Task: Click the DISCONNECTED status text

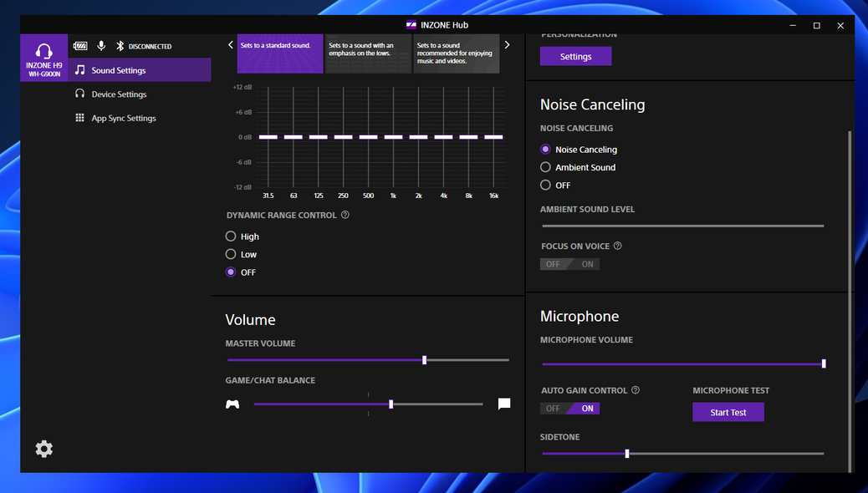Action: 150,47
